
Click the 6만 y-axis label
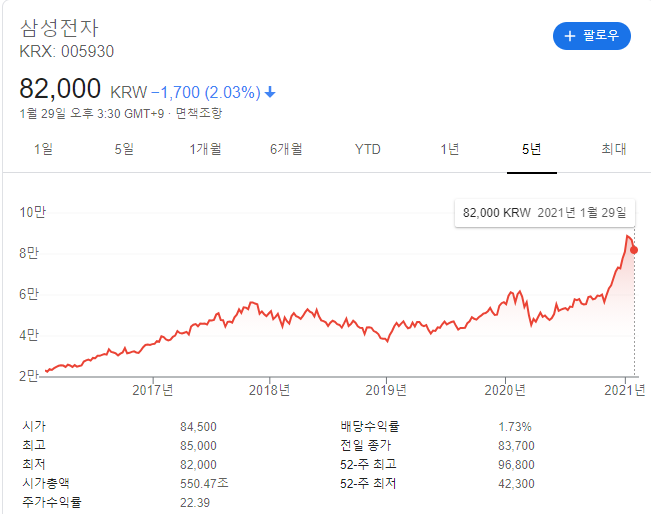click(x=29, y=294)
